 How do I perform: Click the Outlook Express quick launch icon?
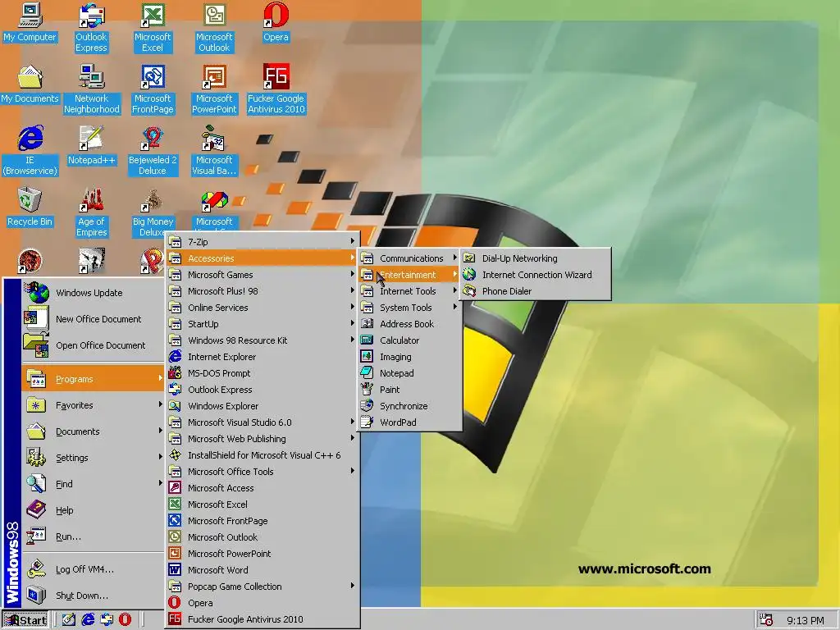tap(107, 620)
